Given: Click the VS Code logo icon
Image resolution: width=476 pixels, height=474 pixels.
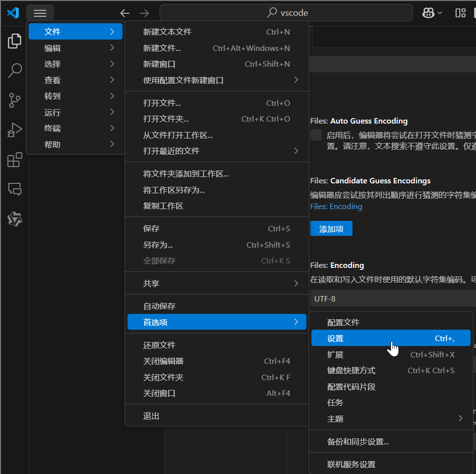Looking at the screenshot, I should click(13, 13).
